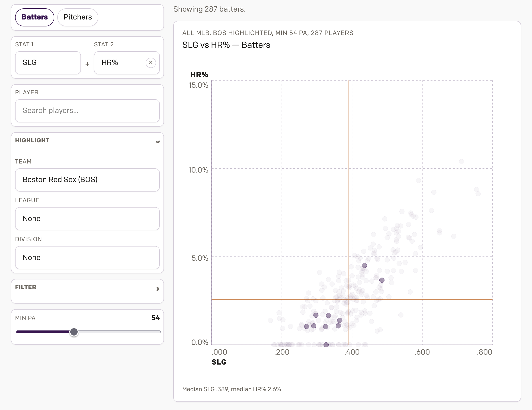Click the Search players input field
Screen dimensions: 532x410
pos(87,111)
